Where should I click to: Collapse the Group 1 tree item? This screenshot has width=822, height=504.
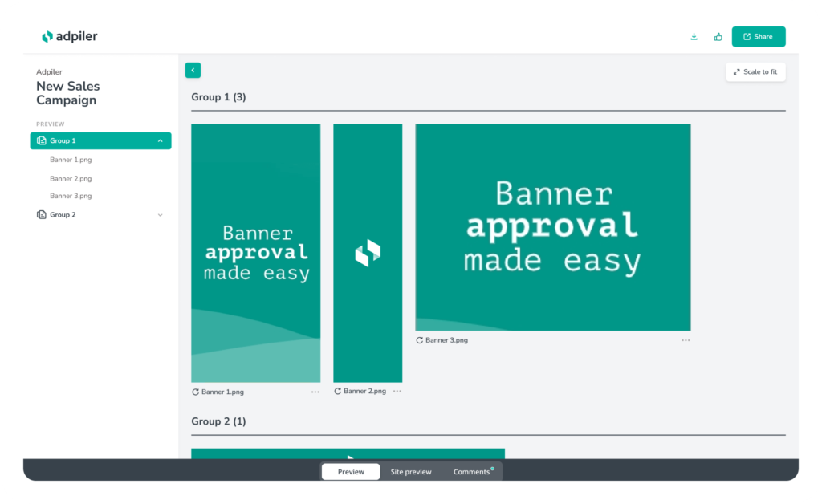coord(160,141)
